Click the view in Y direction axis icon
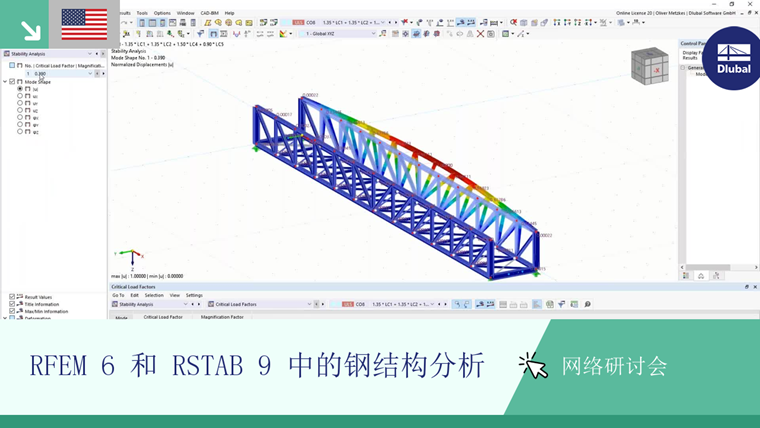 pyautogui.click(x=567, y=22)
